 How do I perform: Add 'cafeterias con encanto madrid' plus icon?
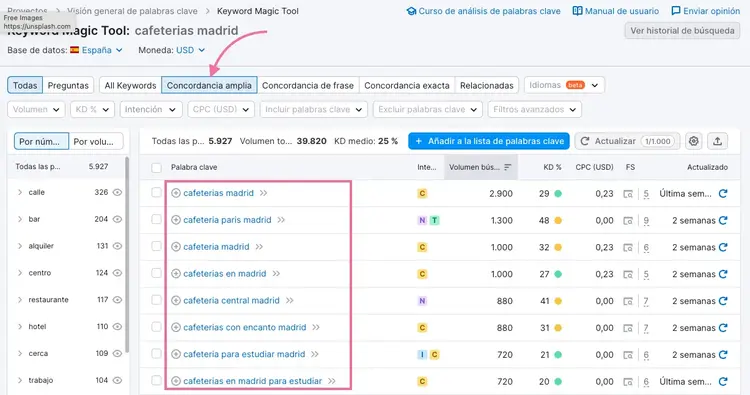(176, 327)
